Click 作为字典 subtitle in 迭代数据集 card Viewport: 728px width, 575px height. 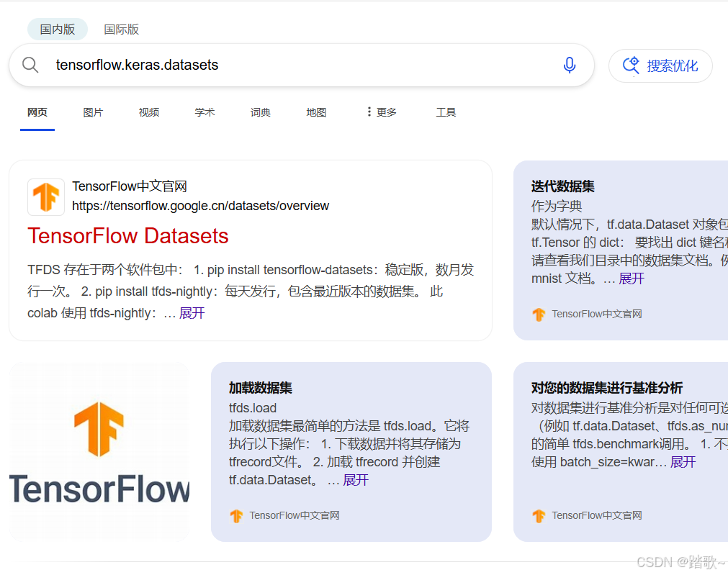pos(557,206)
